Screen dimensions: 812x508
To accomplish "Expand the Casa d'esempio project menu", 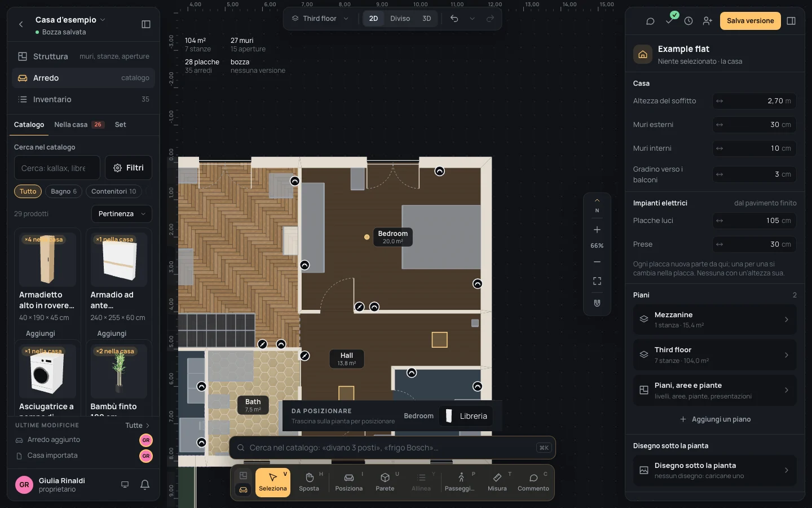I will tap(70, 20).
